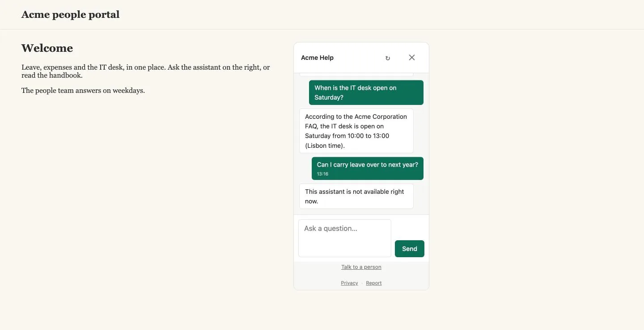The width and height of the screenshot is (644, 330).
Task: Click the Acme Help chat title
Action: click(x=317, y=58)
